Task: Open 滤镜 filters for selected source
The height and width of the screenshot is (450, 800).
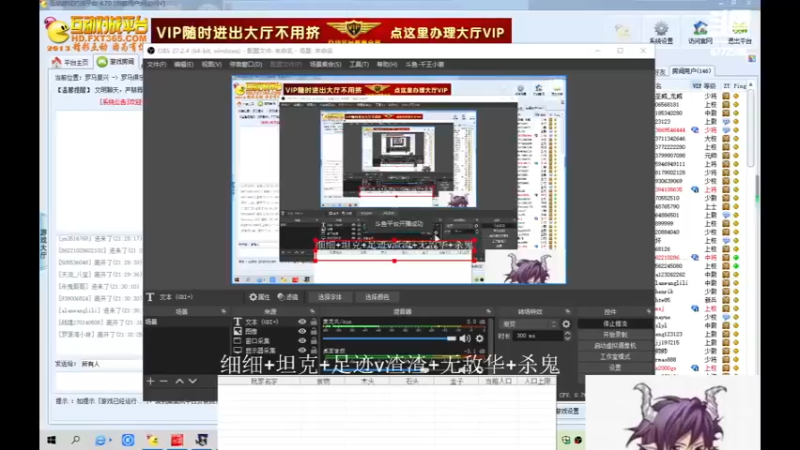Action: point(288,297)
